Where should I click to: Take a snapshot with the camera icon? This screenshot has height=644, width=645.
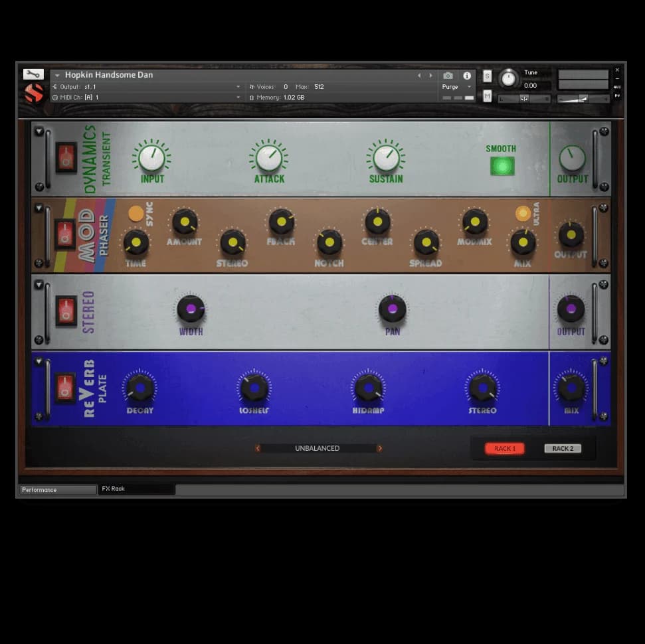pos(448,76)
